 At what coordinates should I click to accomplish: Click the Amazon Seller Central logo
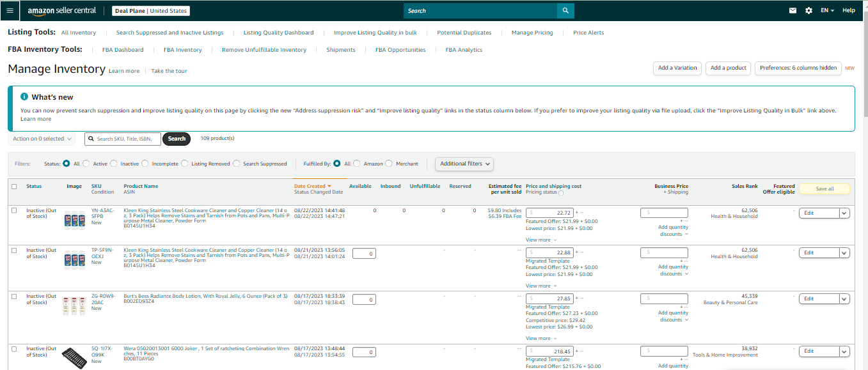click(x=62, y=10)
